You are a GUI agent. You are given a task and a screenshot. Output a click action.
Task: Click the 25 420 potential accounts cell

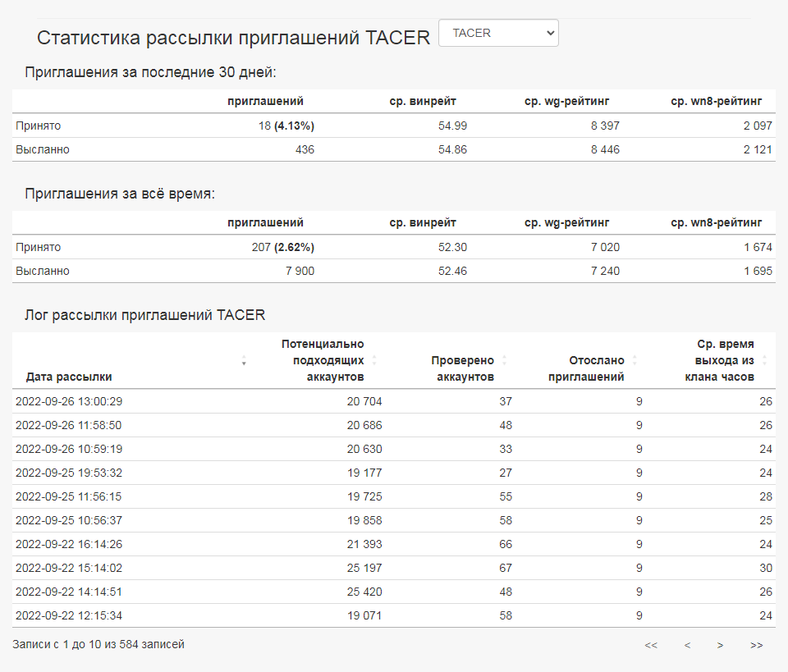(x=364, y=592)
